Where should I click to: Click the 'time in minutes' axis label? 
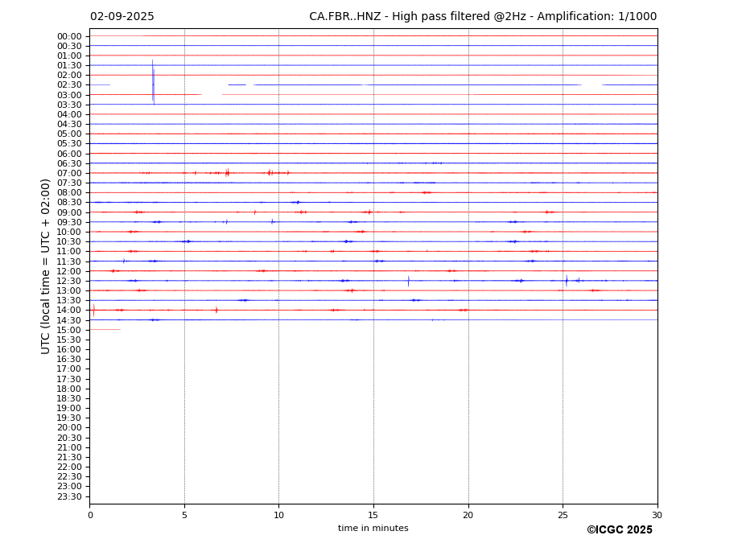(x=373, y=528)
